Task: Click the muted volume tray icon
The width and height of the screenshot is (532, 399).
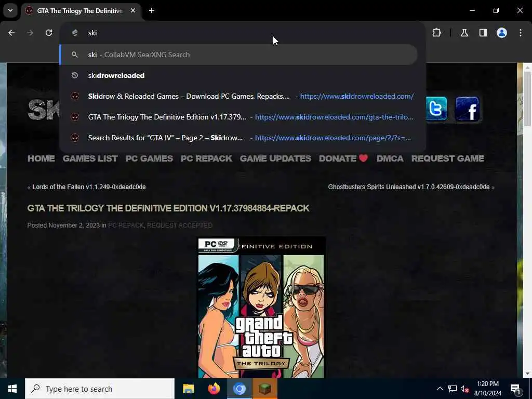Action: [465, 389]
